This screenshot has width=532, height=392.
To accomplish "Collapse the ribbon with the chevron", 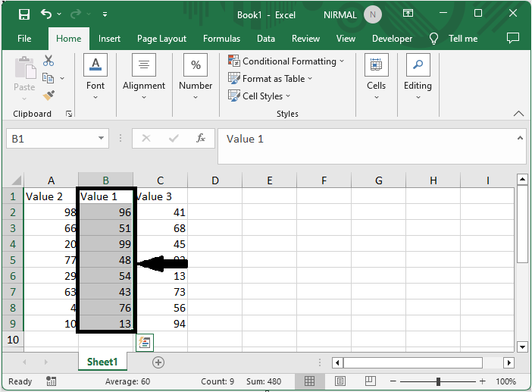I will 518,114.
